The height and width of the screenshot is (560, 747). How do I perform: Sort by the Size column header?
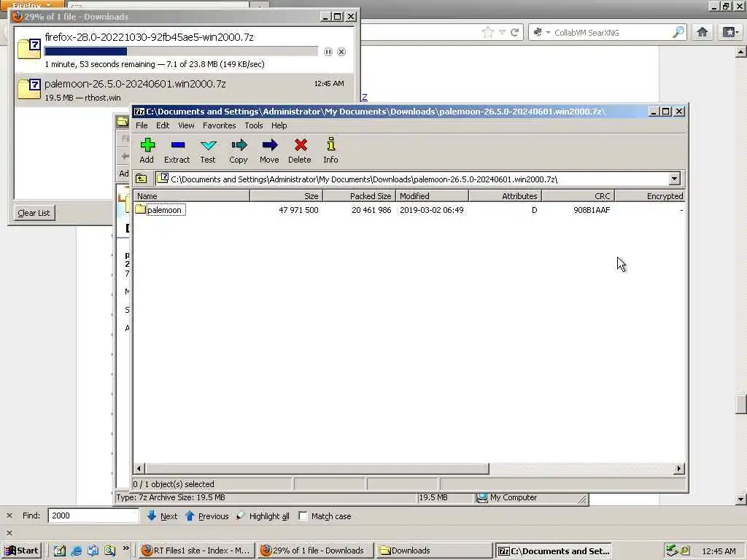[x=286, y=195]
